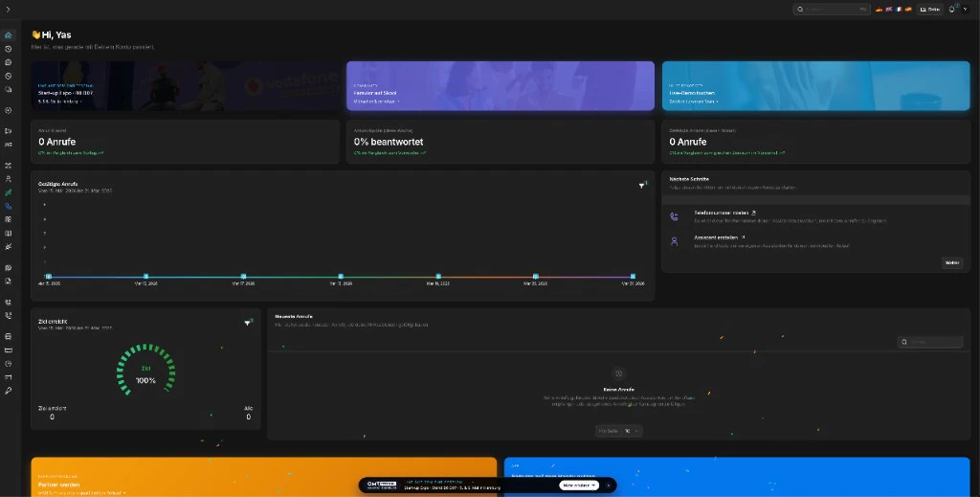The width and height of the screenshot is (980, 497).
Task: Click the purple person icon in Nächste Schritte
Action: [x=675, y=241]
